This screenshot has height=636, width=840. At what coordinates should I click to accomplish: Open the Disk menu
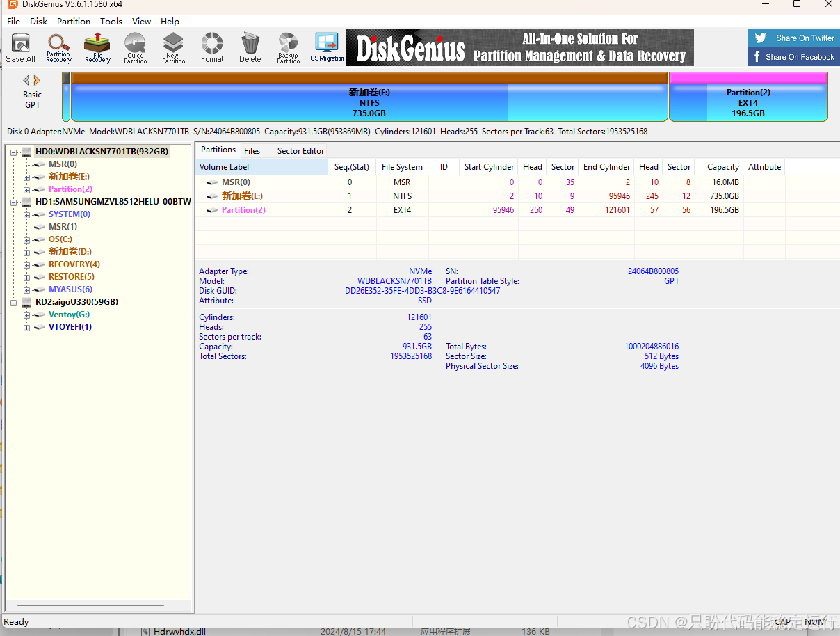tap(39, 21)
